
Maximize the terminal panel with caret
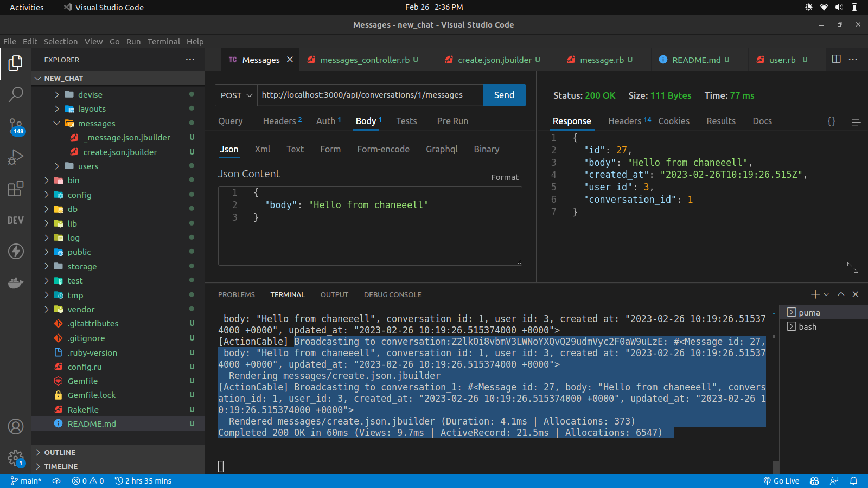[x=841, y=294]
